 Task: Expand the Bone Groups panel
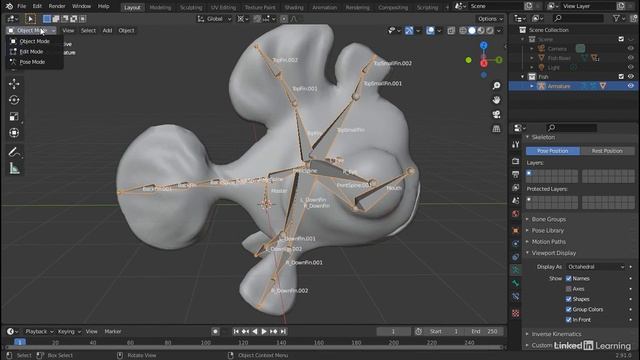click(x=549, y=219)
